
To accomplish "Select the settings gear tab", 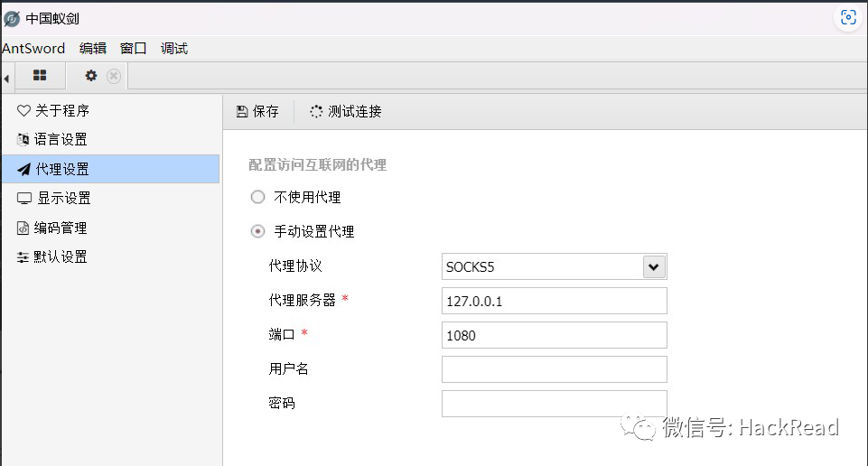I will 91,76.
